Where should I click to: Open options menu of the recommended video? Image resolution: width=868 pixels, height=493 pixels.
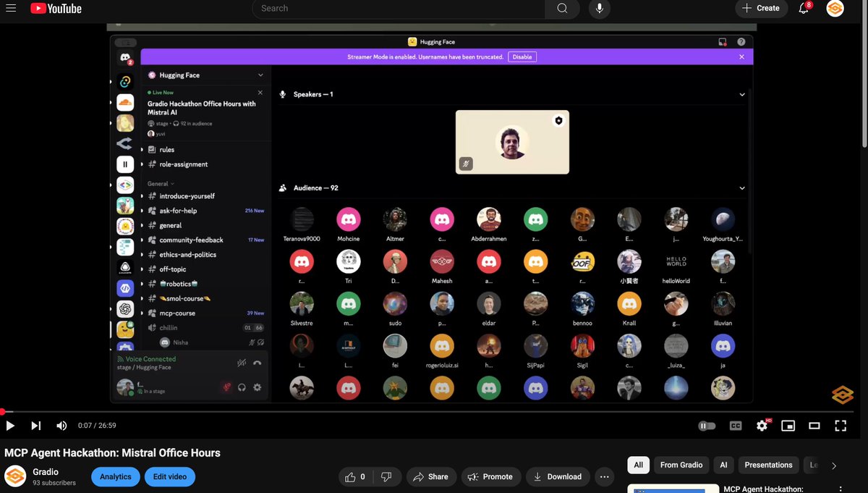(x=840, y=489)
